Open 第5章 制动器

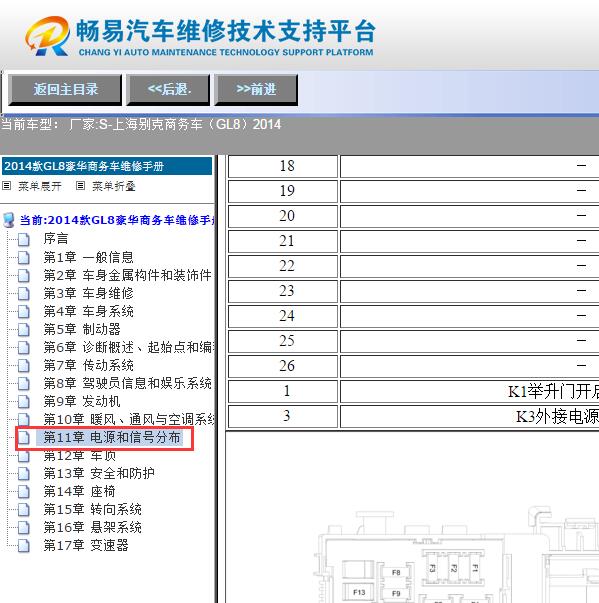coord(82,329)
